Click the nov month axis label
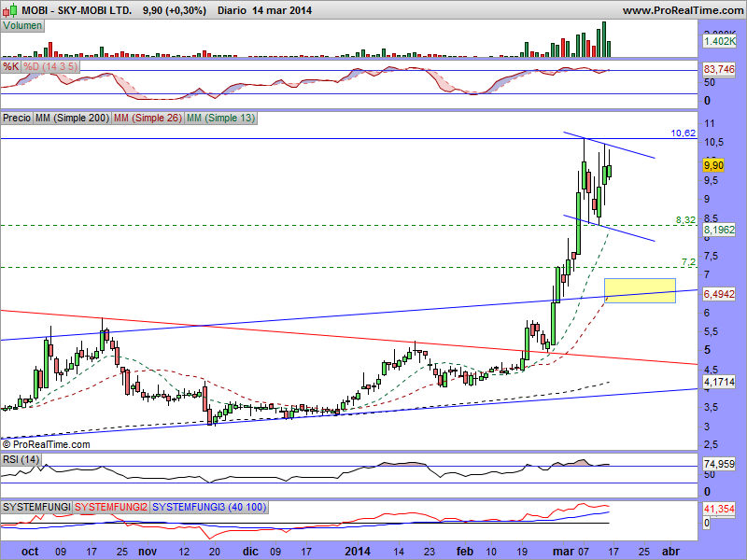Image resolution: width=747 pixels, height=560 pixels. click(x=148, y=552)
